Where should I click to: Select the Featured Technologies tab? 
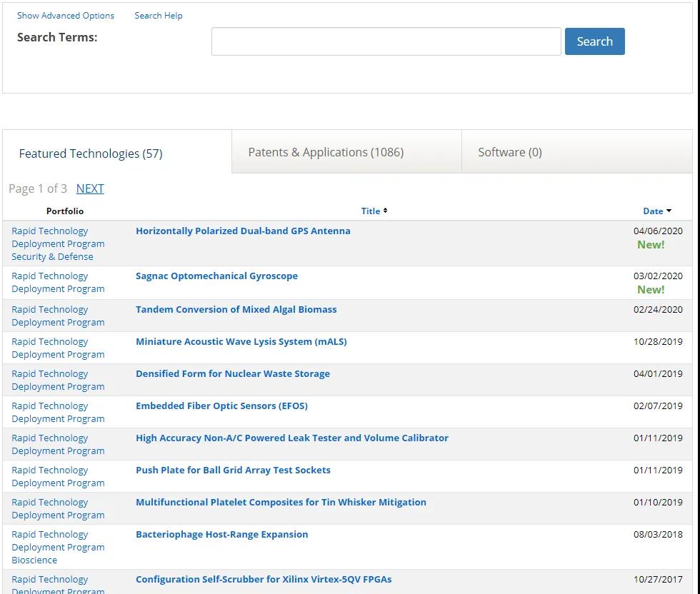coord(91,153)
